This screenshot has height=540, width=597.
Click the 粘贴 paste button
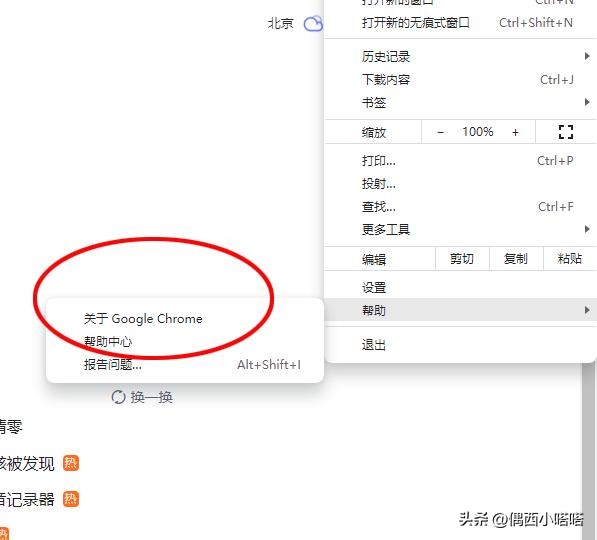pyautogui.click(x=570, y=259)
